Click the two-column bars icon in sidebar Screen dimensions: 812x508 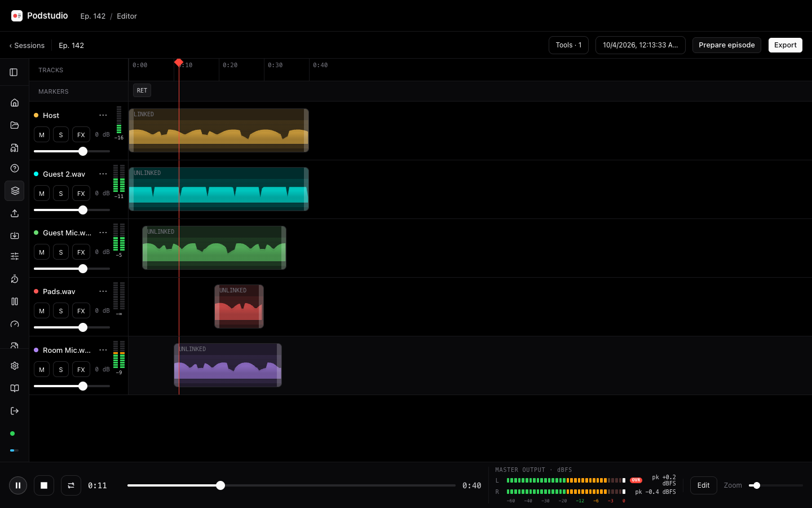pos(15,301)
